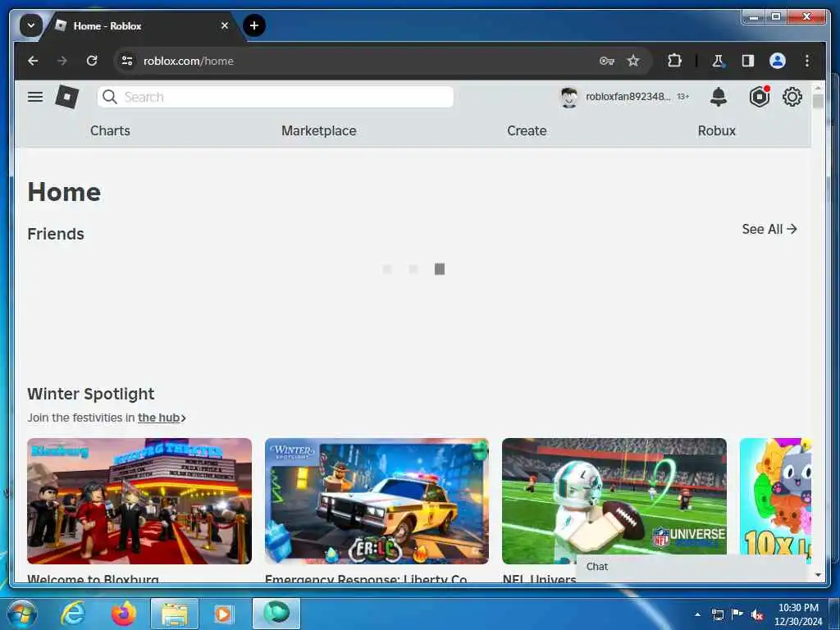Go to the Marketplace tab
Image resolution: width=840 pixels, height=630 pixels.
pyautogui.click(x=319, y=130)
